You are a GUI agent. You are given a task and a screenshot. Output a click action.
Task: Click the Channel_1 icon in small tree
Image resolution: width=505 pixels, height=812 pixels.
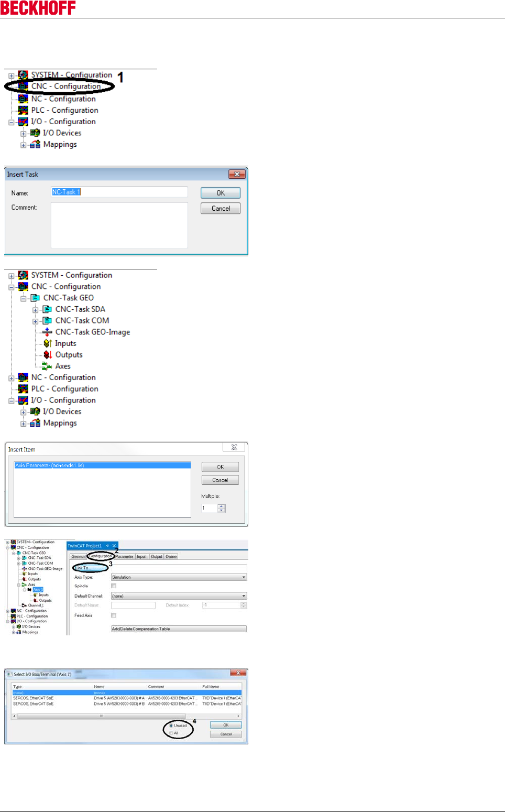click(24, 605)
